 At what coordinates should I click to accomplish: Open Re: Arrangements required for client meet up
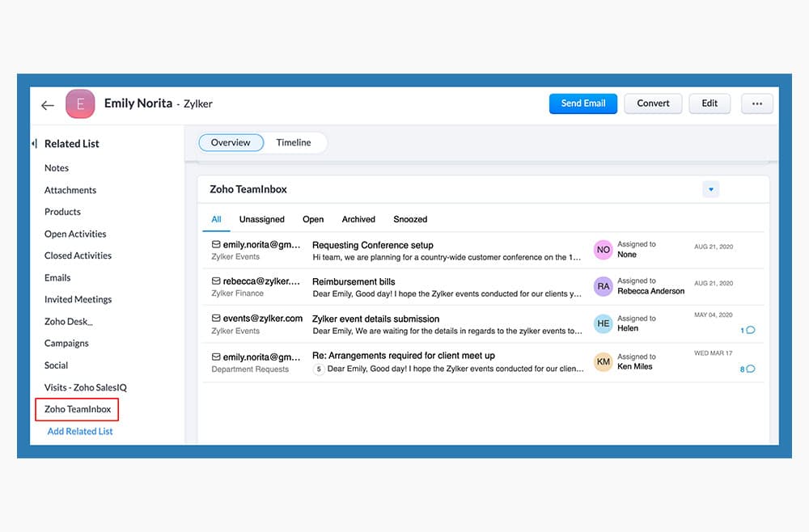click(404, 356)
